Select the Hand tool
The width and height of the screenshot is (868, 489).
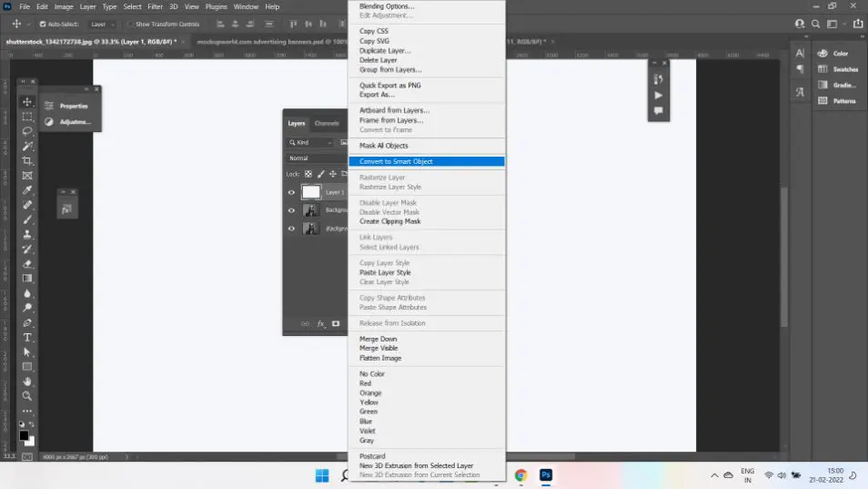(27, 382)
